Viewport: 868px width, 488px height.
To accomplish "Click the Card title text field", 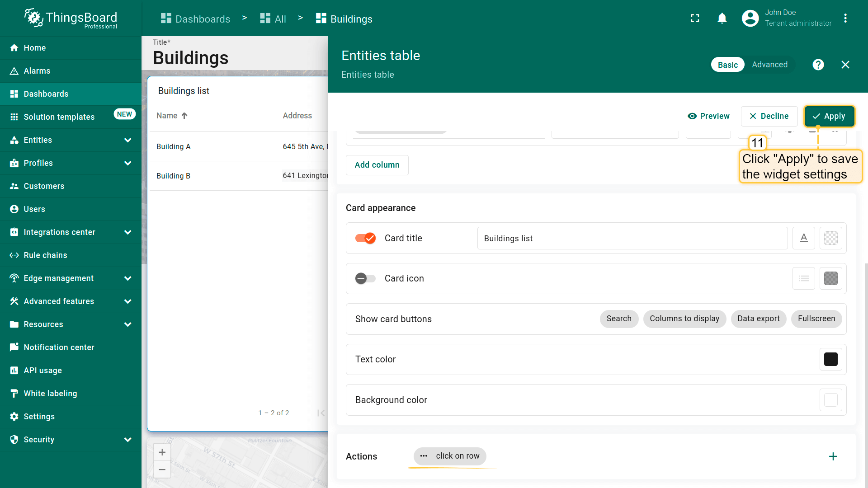I will pyautogui.click(x=632, y=238).
